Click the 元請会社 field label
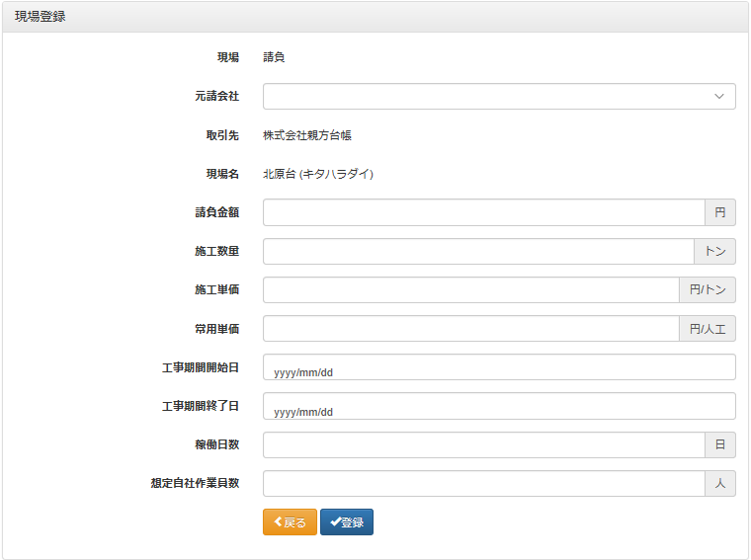 [216, 96]
